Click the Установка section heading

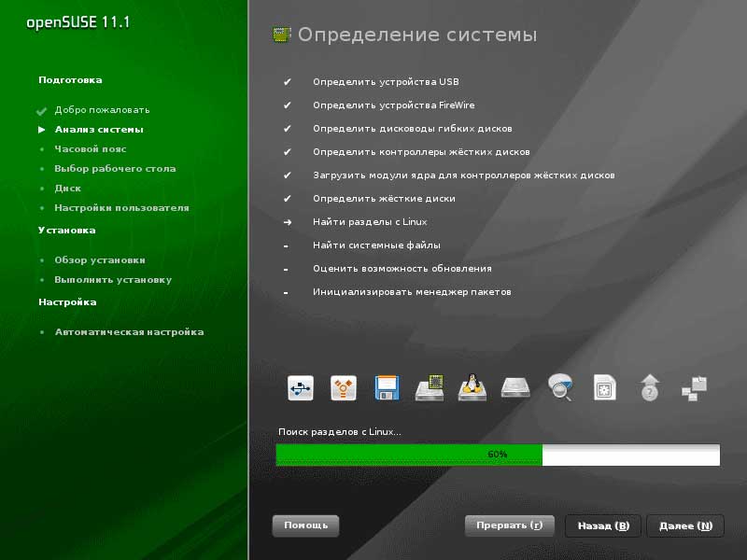(66, 230)
